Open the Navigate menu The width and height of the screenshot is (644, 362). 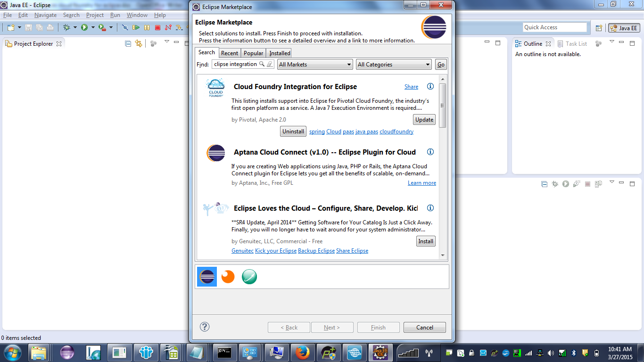45,15
